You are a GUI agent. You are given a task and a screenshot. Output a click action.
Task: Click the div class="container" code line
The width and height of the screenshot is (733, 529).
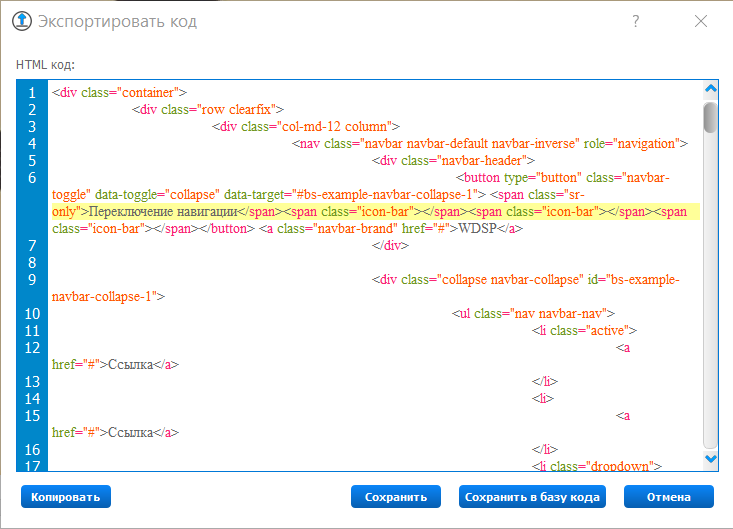(119, 93)
